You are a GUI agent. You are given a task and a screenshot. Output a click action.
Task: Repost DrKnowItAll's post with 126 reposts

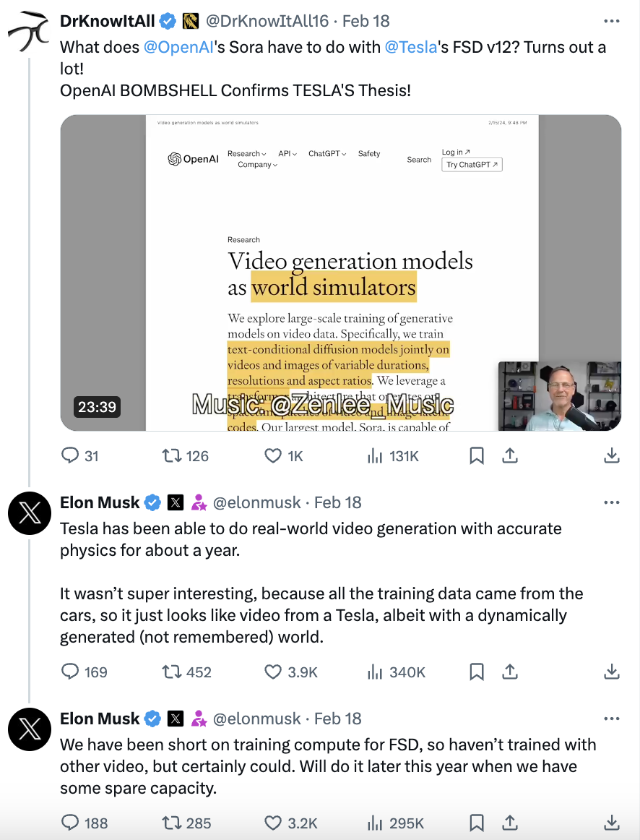[x=171, y=455]
